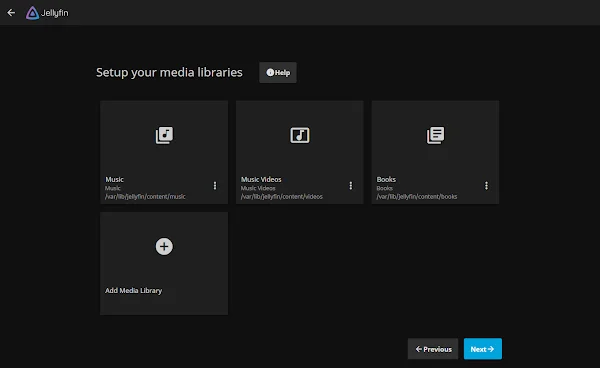Click the Music Videos library icon
Image resolution: width=600 pixels, height=368 pixels.
pos(300,135)
